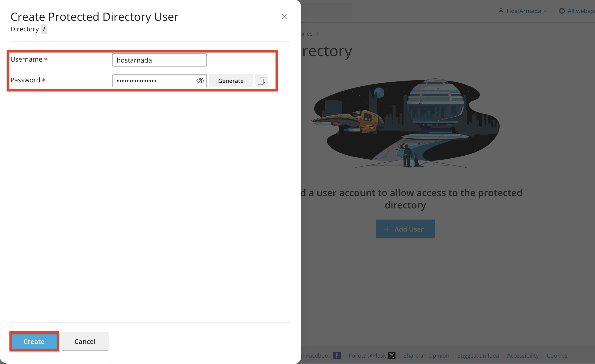595x364 pixels.
Task: Open Suggest an Idea link
Action: point(478,355)
